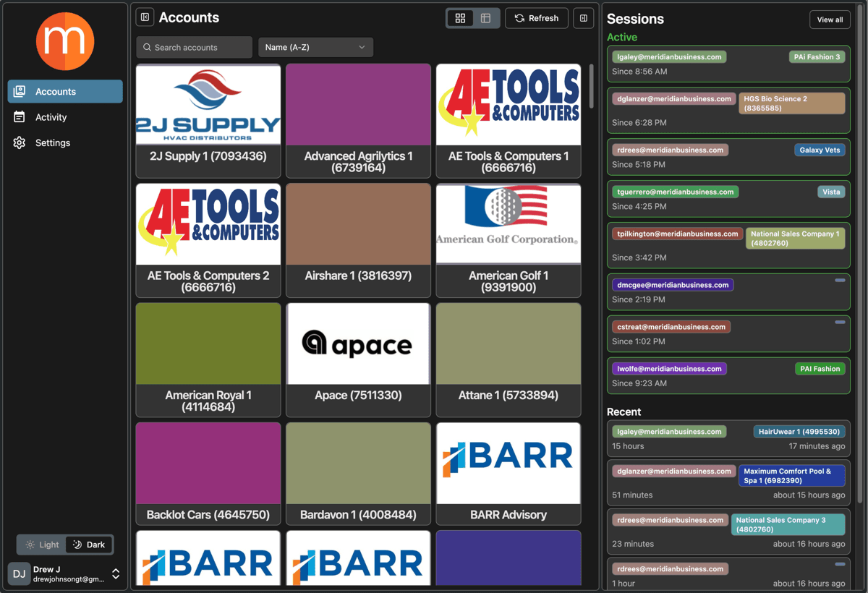The width and height of the screenshot is (868, 593).
Task: Click National Sales Company 1 tag
Action: 795,239
